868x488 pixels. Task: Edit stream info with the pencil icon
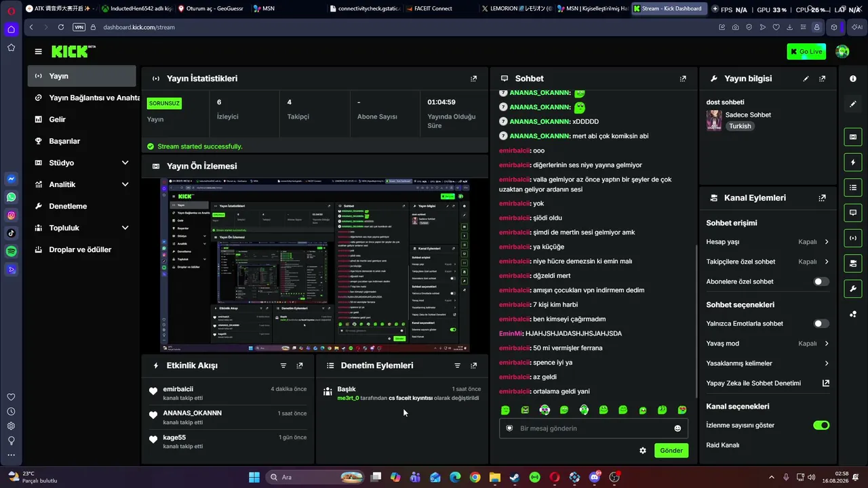click(x=806, y=79)
